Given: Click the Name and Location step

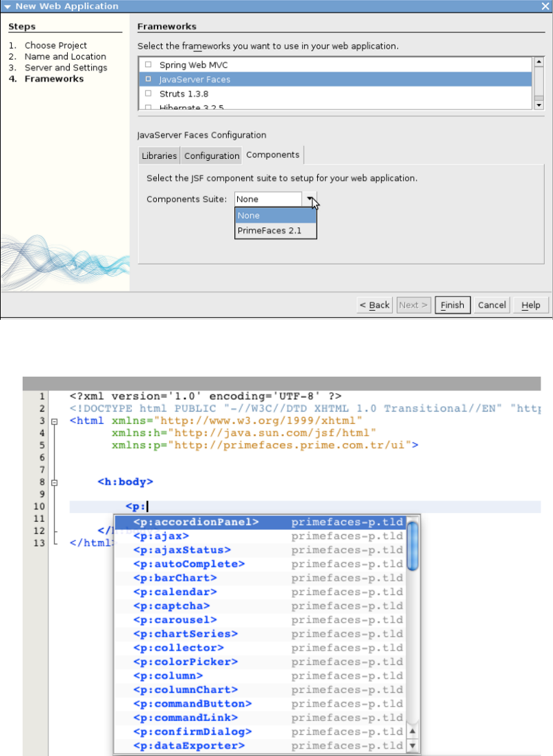Looking at the screenshot, I should pyautogui.click(x=65, y=56).
